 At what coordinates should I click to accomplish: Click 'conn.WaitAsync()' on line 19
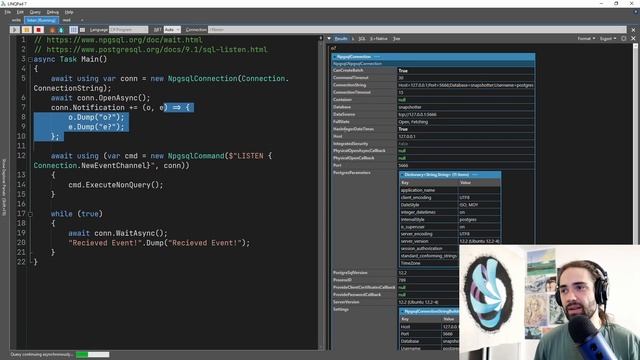(x=129, y=233)
